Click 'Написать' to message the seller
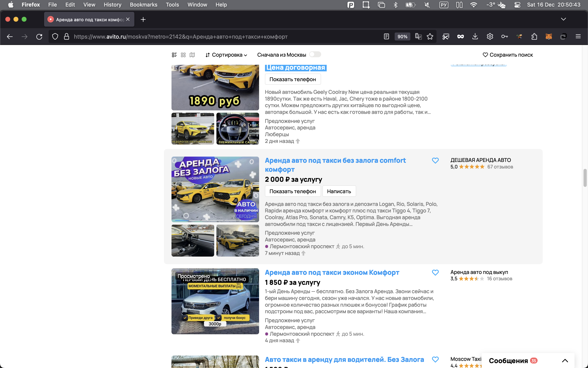The width and height of the screenshot is (588, 368). click(339, 191)
